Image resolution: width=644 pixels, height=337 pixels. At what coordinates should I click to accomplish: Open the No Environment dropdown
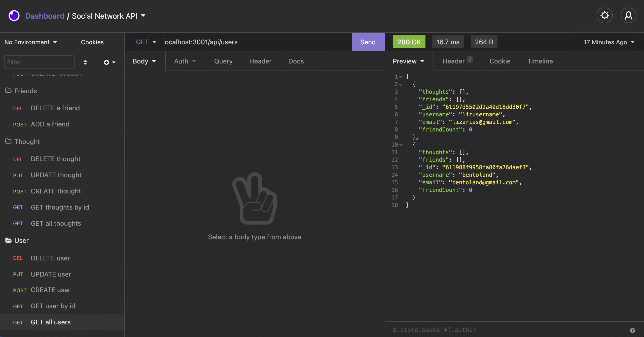pos(30,42)
